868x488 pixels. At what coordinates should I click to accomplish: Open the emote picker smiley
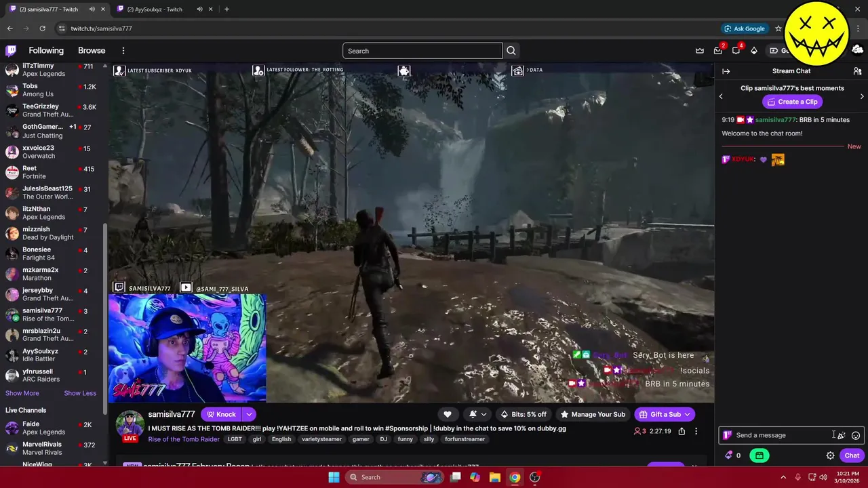point(856,435)
